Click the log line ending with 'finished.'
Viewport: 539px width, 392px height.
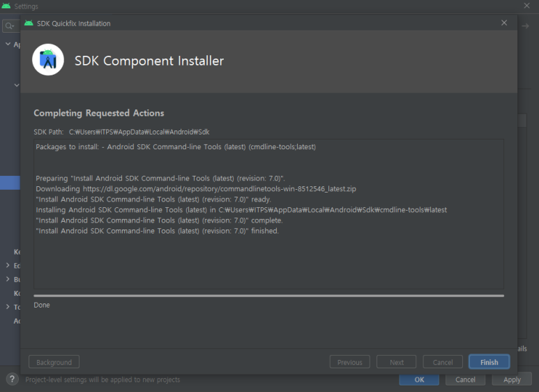(157, 231)
